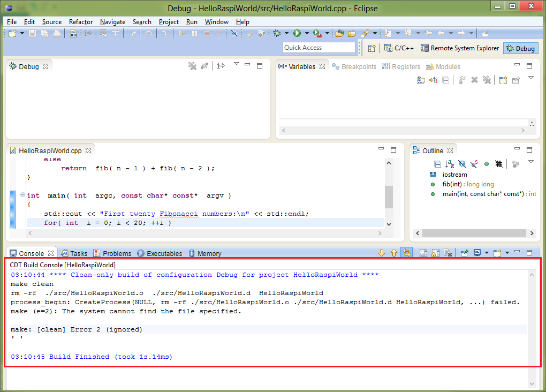Select the Executables tab
This screenshot has width=546, height=392.
pos(160,253)
